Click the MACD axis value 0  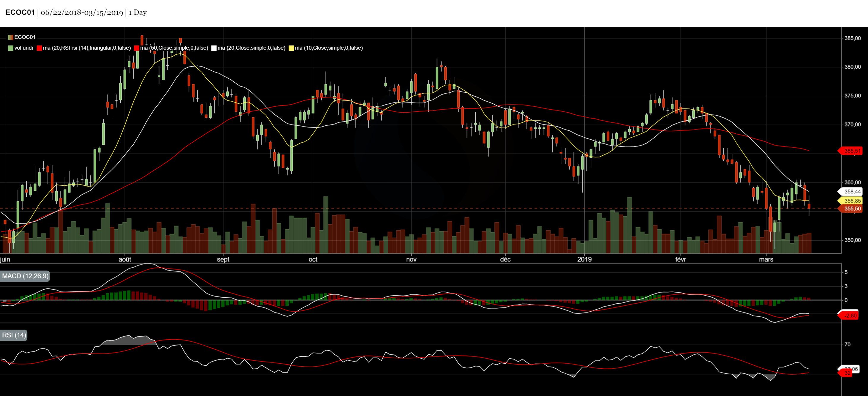tap(846, 300)
